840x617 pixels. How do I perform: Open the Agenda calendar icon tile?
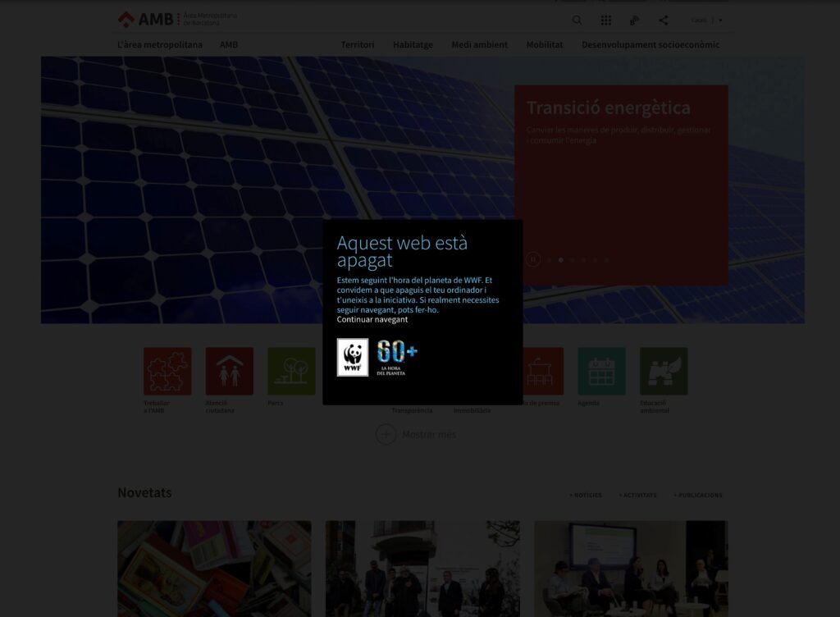pos(601,371)
